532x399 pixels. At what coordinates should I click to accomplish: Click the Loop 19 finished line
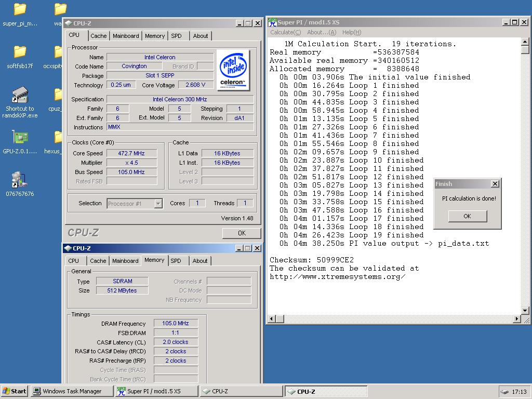pyautogui.click(x=352, y=235)
